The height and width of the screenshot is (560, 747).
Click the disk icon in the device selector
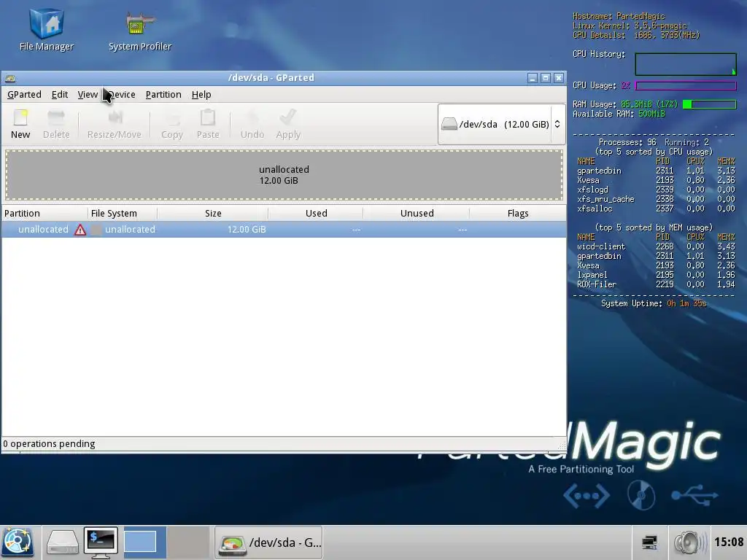tap(449, 124)
